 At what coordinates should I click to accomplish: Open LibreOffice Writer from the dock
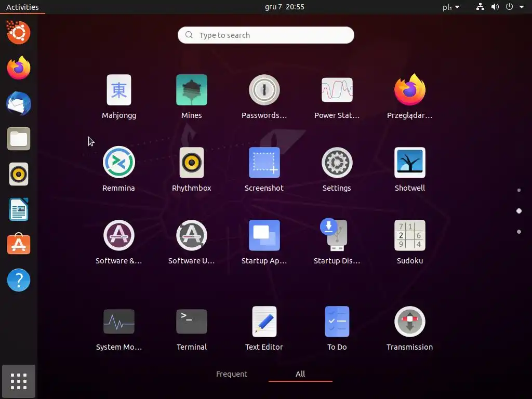tap(18, 209)
